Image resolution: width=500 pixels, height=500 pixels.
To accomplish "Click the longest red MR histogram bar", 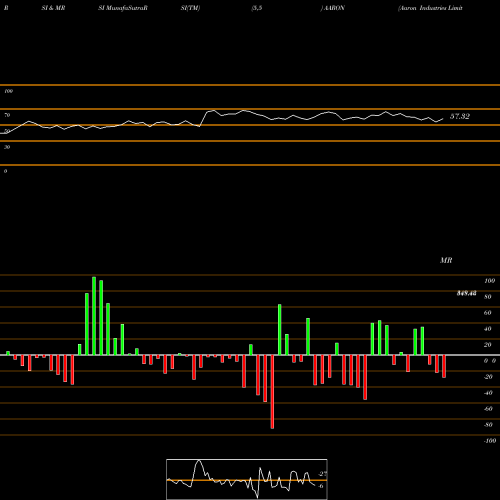I will (x=272, y=392).
